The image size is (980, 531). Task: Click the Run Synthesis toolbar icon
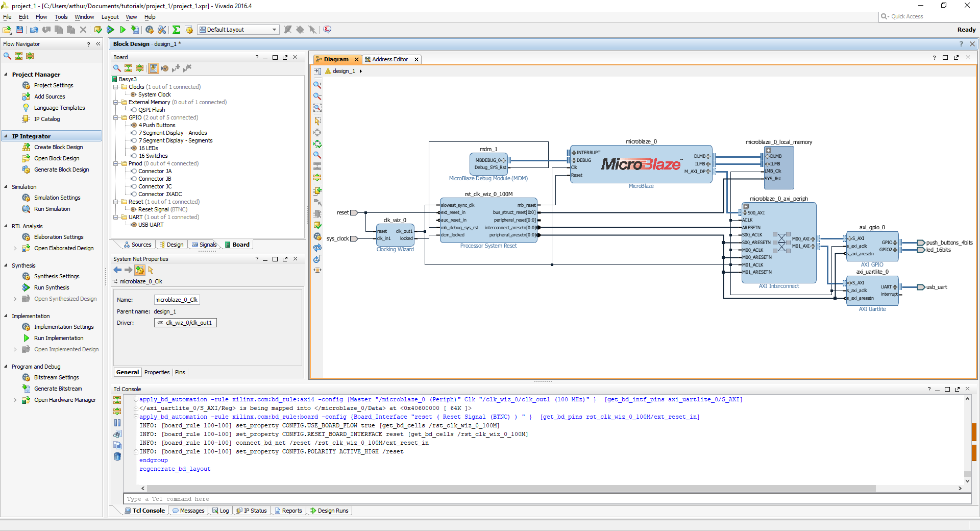click(x=110, y=30)
